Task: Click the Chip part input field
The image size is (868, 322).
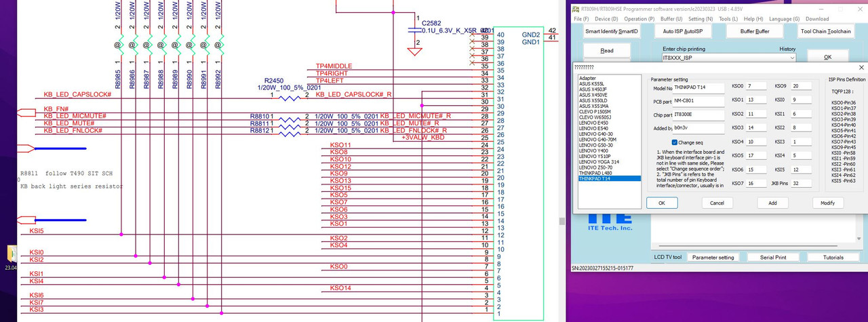Action: (698, 115)
